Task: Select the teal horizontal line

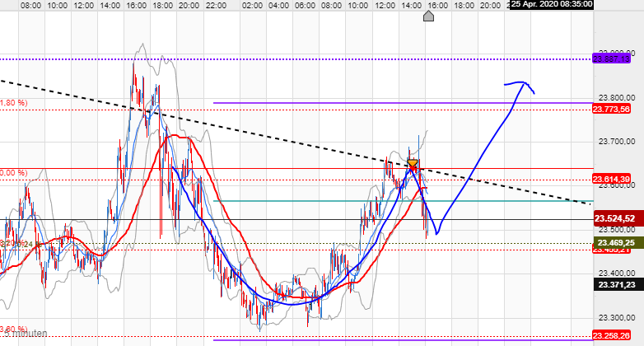Action: pyautogui.click(x=404, y=201)
